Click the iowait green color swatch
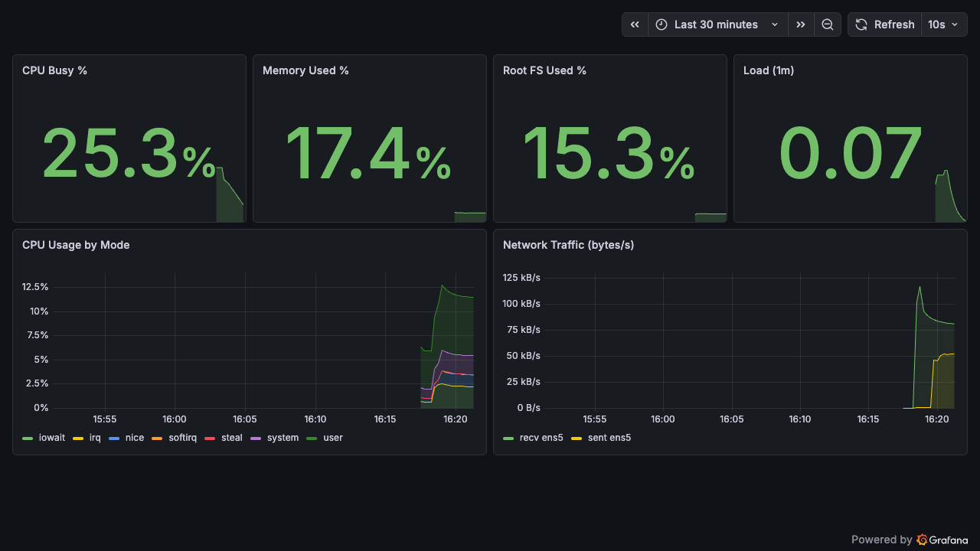The width and height of the screenshot is (980, 551). [28, 439]
